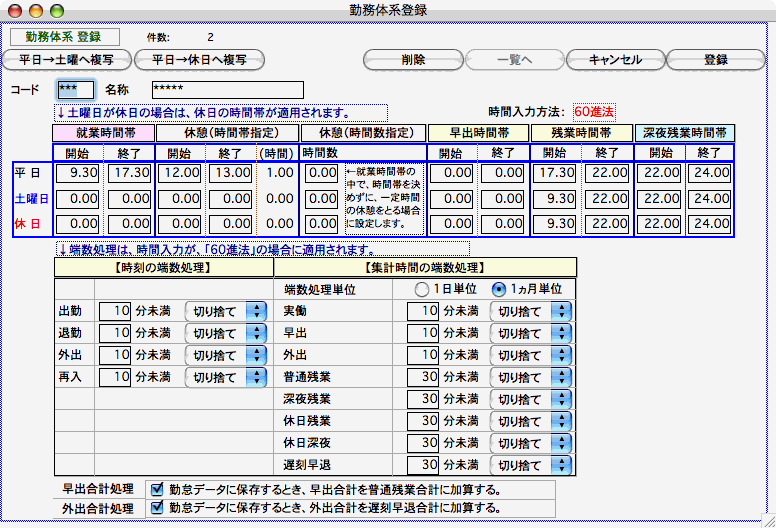The width and height of the screenshot is (776, 528).
Task: Click the red close window button
Action: tap(15, 10)
